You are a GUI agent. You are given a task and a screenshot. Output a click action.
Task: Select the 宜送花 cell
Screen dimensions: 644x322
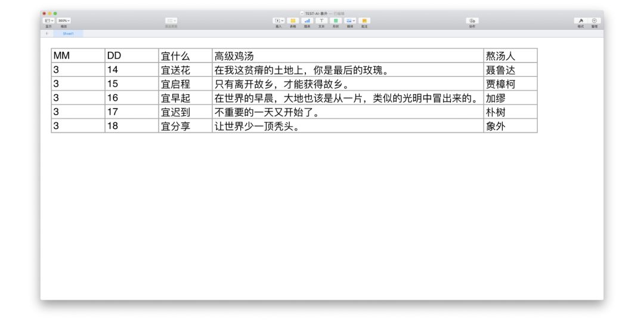point(185,70)
